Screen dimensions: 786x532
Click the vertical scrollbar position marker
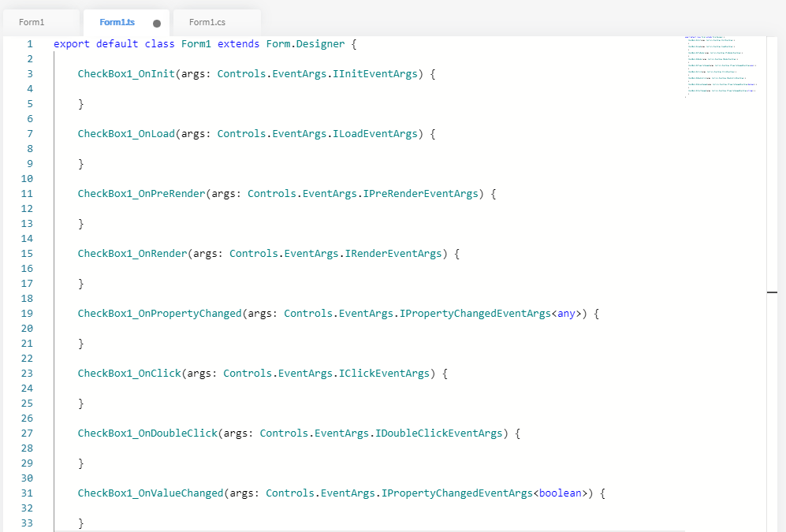pyautogui.click(x=772, y=292)
